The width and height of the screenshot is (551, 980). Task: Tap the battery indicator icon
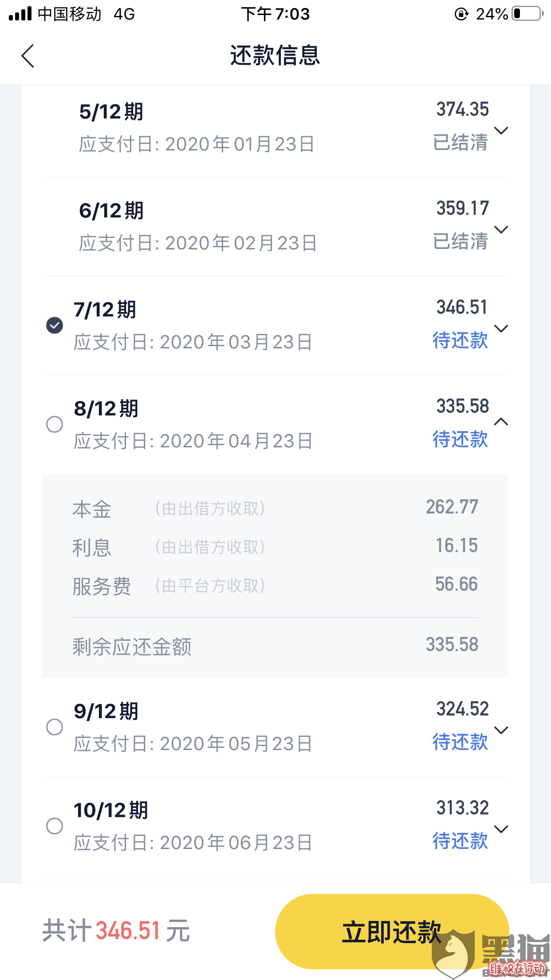[528, 14]
